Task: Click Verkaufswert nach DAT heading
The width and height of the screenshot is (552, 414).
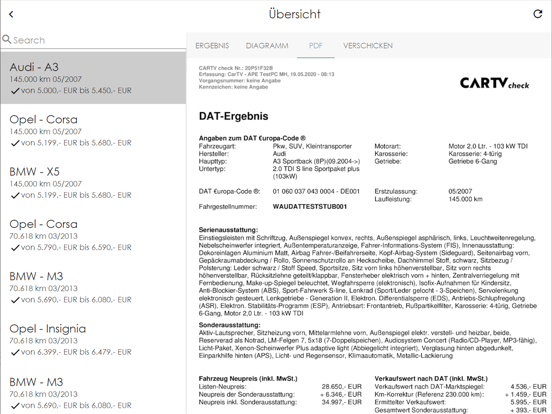Action: [431, 379]
